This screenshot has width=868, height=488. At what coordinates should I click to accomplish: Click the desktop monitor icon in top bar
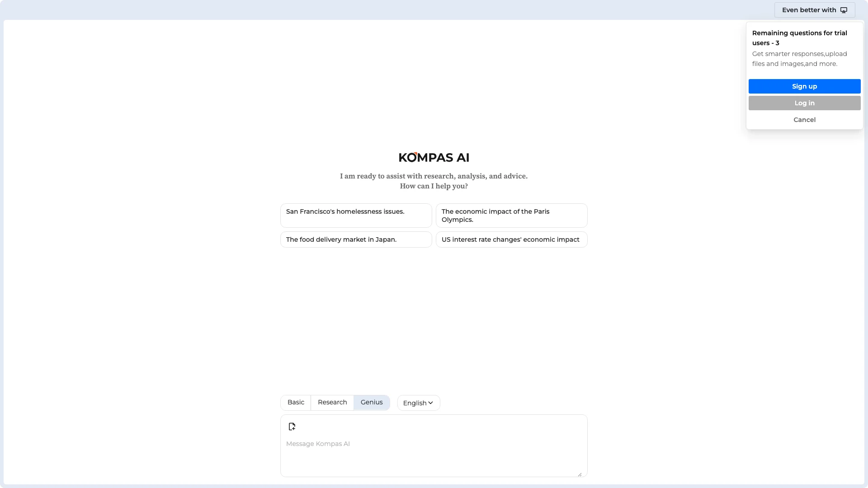tap(844, 10)
